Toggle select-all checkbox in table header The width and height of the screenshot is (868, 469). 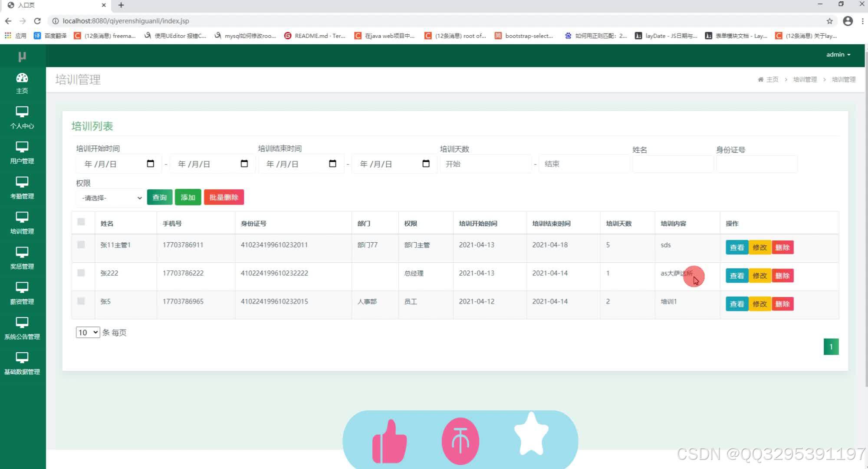tap(81, 222)
